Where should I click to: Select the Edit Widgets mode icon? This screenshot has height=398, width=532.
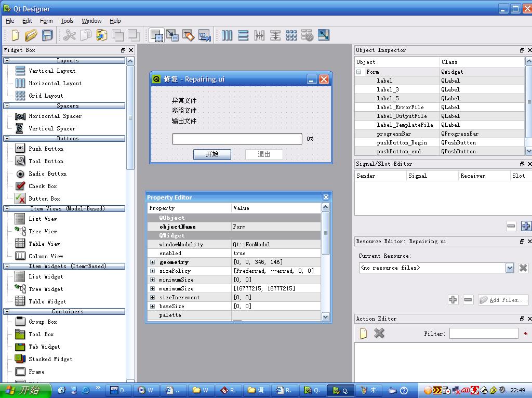click(x=156, y=35)
